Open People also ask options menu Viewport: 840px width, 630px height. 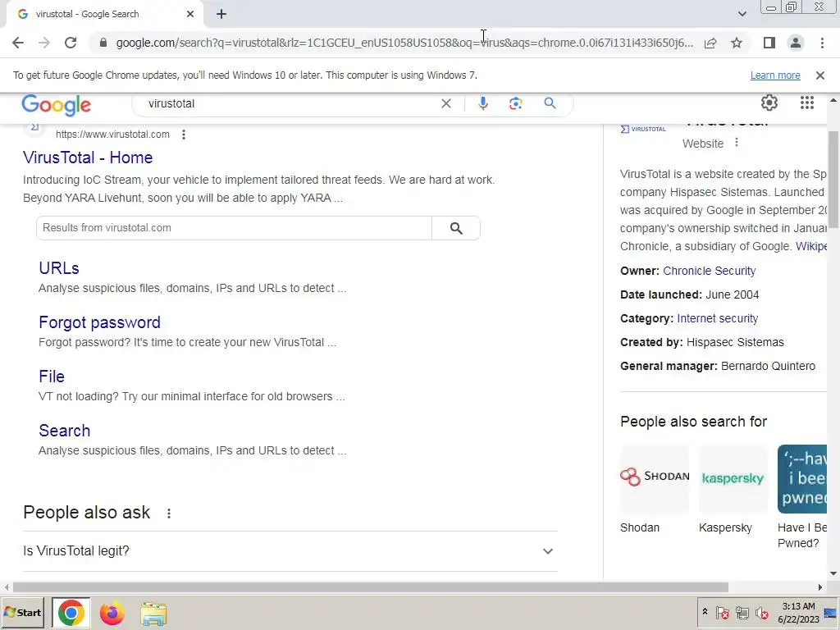[169, 514]
